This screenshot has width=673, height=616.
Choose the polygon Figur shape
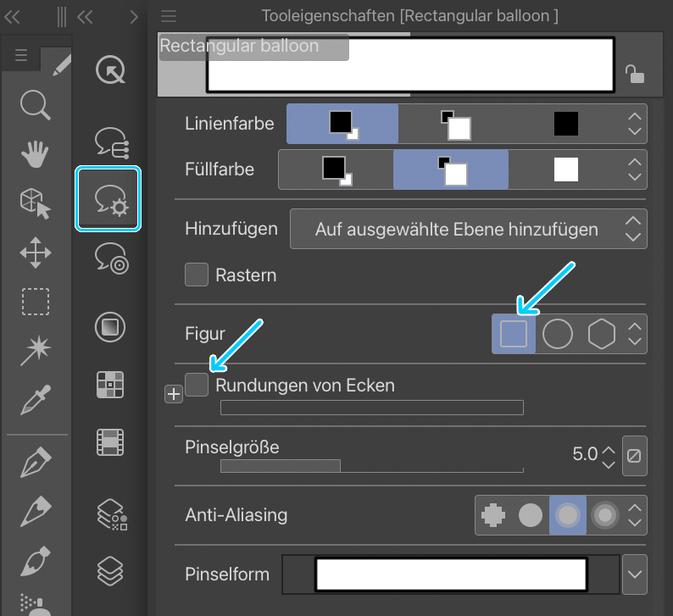point(601,334)
